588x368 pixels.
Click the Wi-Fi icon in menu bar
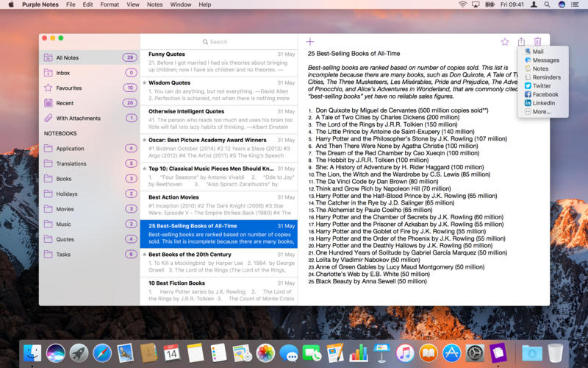(x=463, y=4)
